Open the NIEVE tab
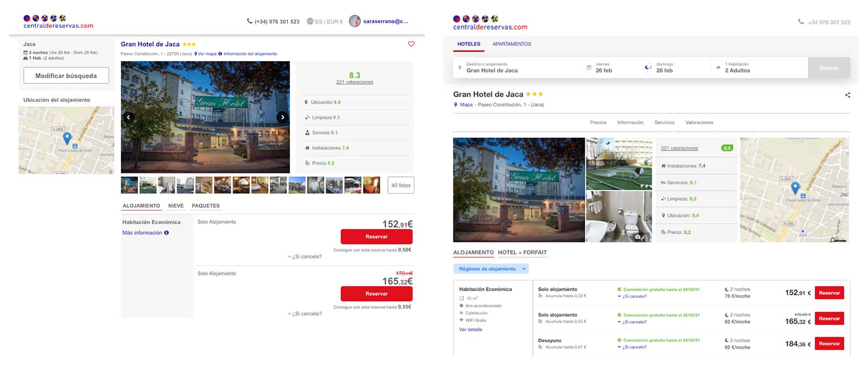The width and height of the screenshot is (868, 366). point(176,206)
